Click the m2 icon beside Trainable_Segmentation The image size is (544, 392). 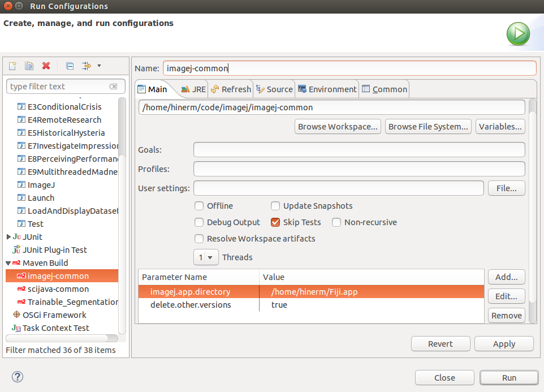21,302
